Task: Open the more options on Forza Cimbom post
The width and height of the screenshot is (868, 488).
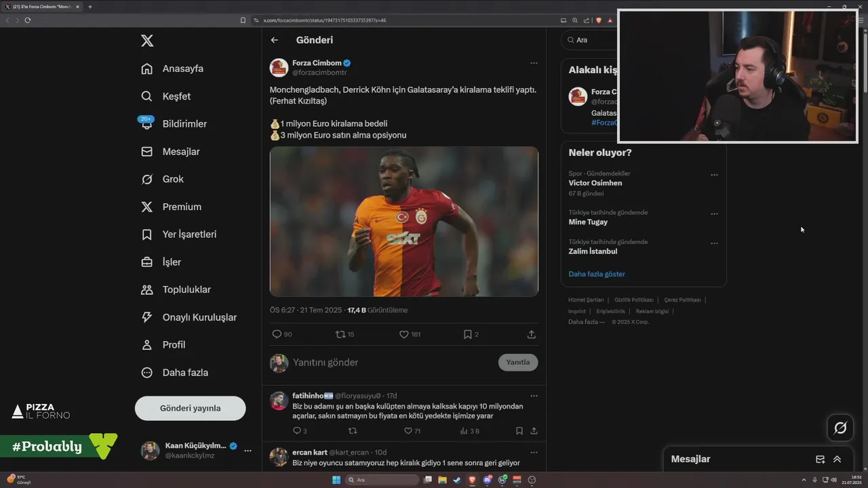Action: [x=534, y=63]
